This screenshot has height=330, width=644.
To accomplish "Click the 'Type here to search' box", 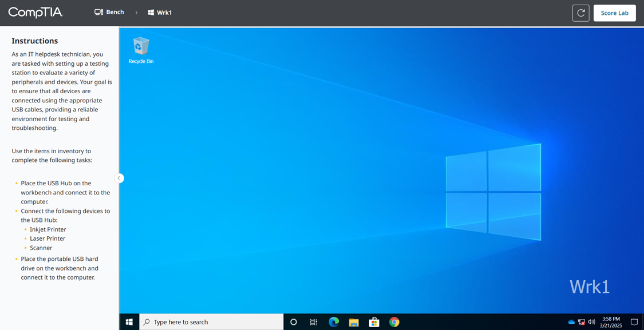I will click(x=212, y=322).
